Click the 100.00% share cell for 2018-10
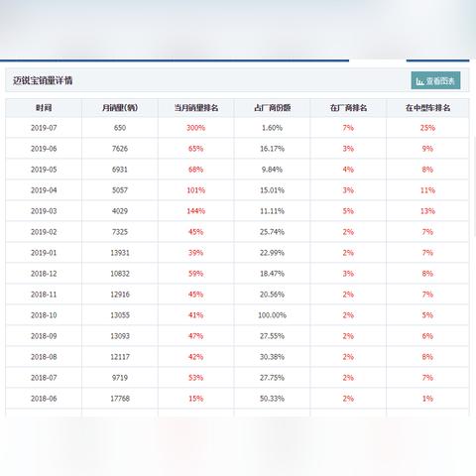This screenshot has height=476, width=476. tap(272, 315)
